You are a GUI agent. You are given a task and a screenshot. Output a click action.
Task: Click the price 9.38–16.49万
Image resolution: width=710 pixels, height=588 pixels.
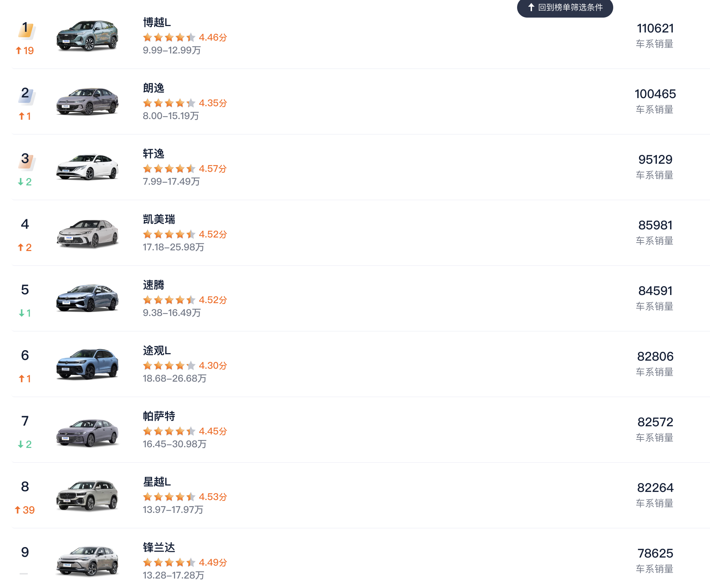pyautogui.click(x=172, y=313)
